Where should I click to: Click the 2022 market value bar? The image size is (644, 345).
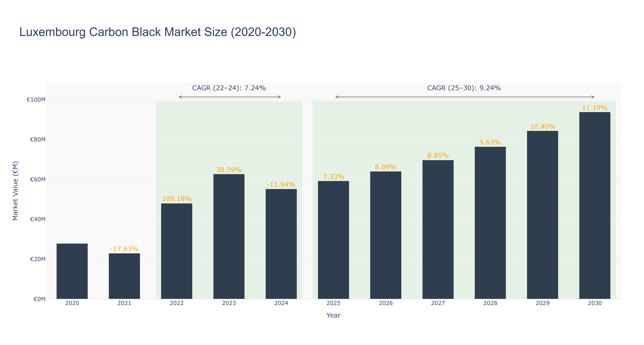point(177,251)
